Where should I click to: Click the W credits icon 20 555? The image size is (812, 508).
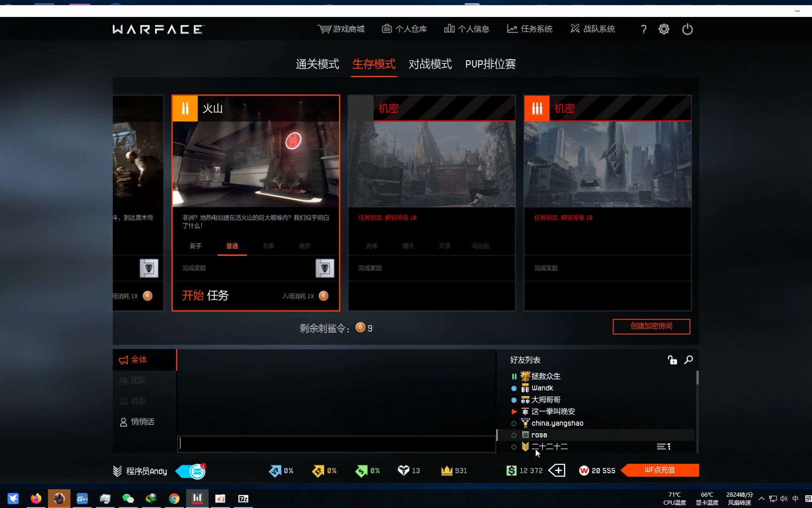584,470
